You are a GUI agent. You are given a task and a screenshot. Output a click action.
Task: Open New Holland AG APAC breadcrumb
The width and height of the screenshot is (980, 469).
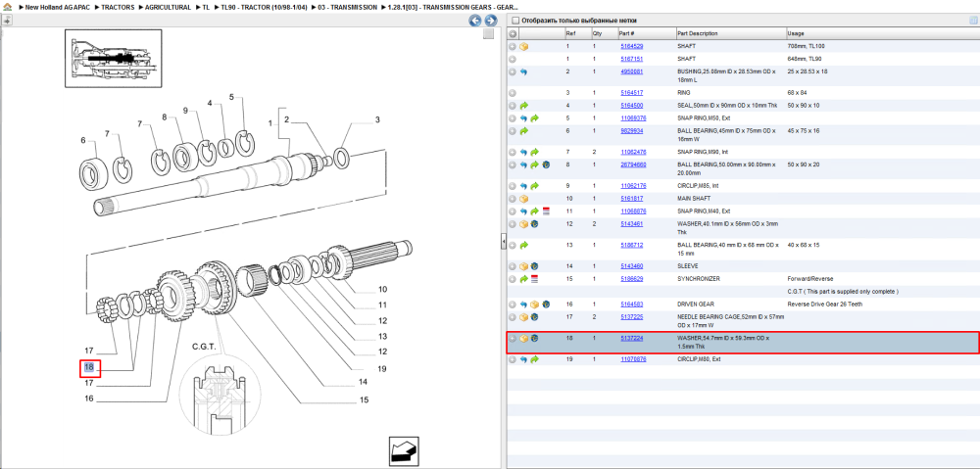(56, 7)
